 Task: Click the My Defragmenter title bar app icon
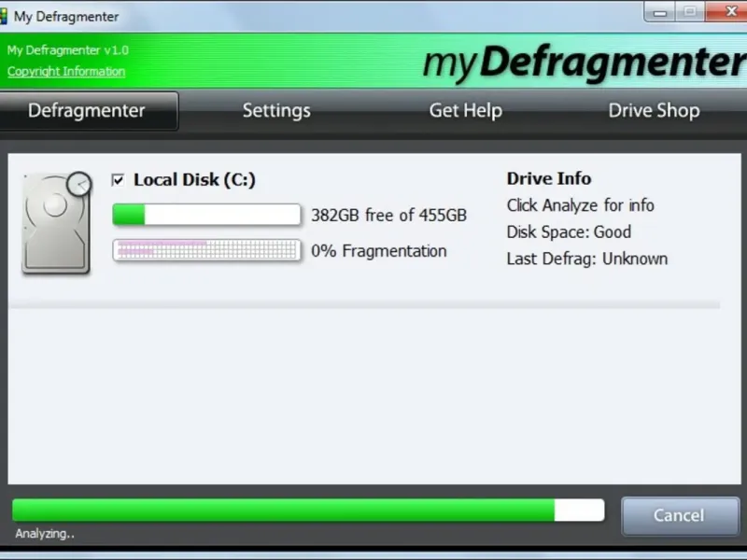click(x=3, y=16)
